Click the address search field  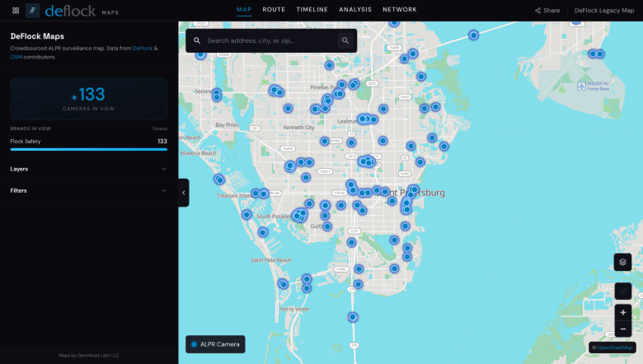coord(270,40)
